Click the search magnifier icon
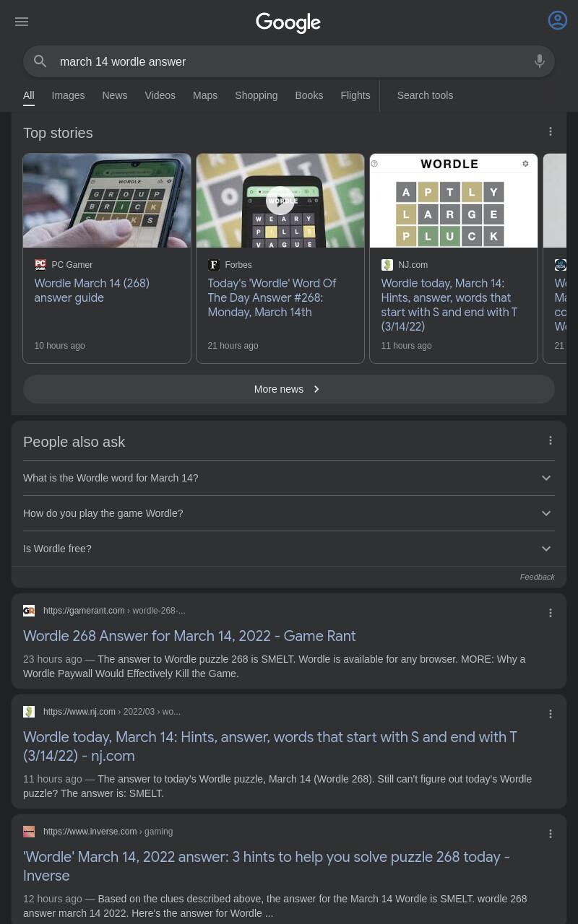The height and width of the screenshot is (924, 578). coord(40,61)
